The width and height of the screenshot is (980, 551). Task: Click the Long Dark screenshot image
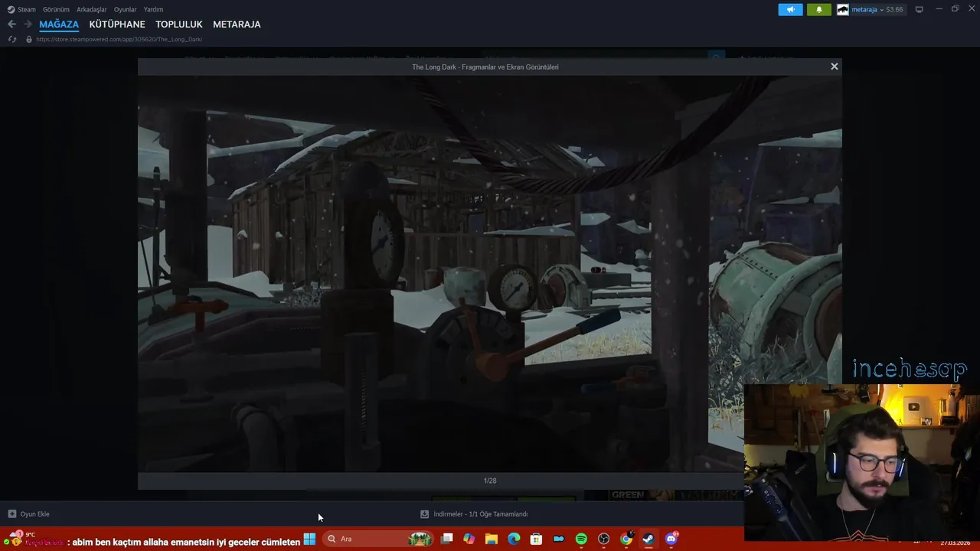pyautogui.click(x=490, y=274)
